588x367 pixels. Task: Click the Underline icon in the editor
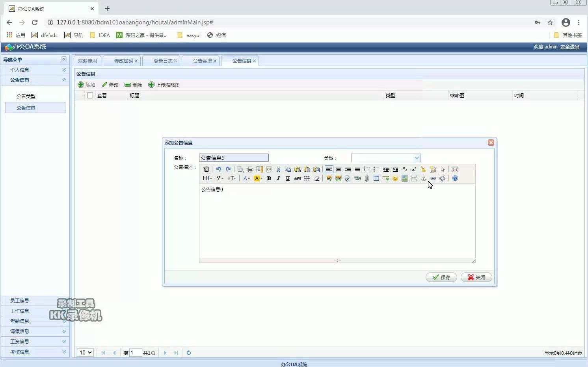pos(288,178)
